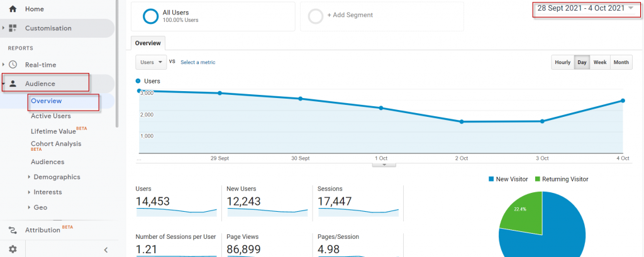Open the Users metric dropdown
The height and width of the screenshot is (257, 644).
tap(151, 62)
